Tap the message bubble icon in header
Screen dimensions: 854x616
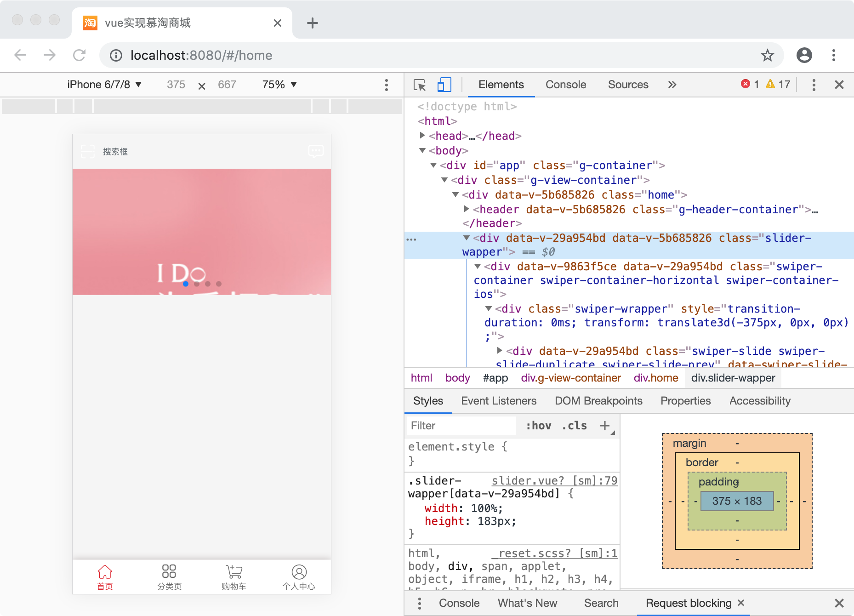[316, 151]
